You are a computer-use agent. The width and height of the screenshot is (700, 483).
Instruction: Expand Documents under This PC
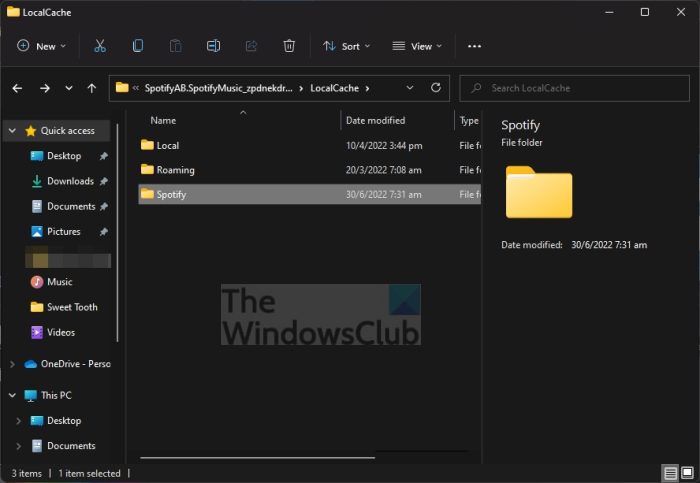click(x=18, y=446)
